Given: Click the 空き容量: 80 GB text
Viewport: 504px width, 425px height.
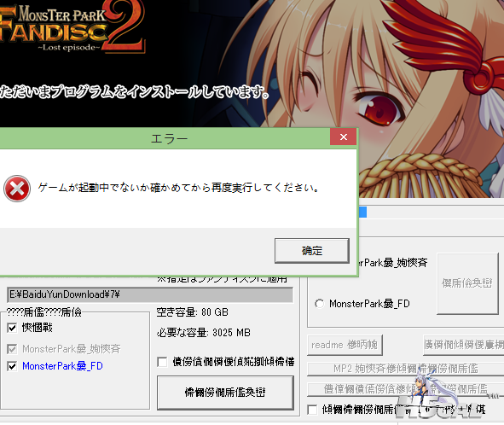Looking at the screenshot, I should (192, 312).
